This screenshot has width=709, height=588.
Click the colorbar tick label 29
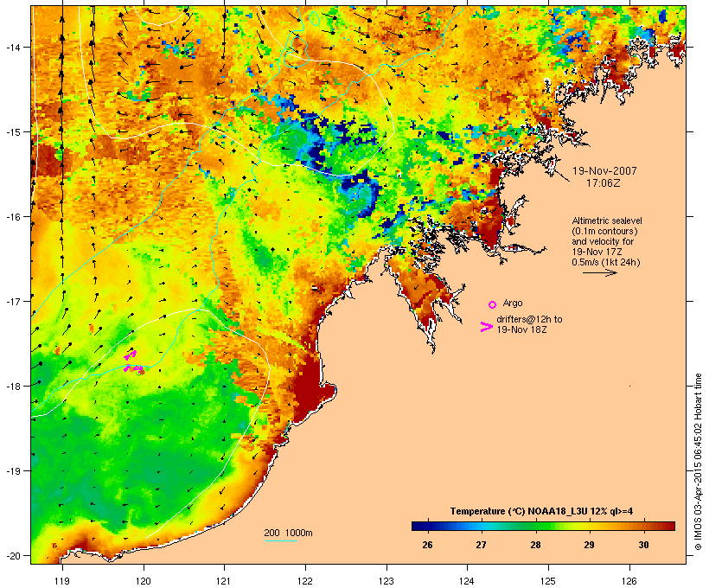[589, 545]
